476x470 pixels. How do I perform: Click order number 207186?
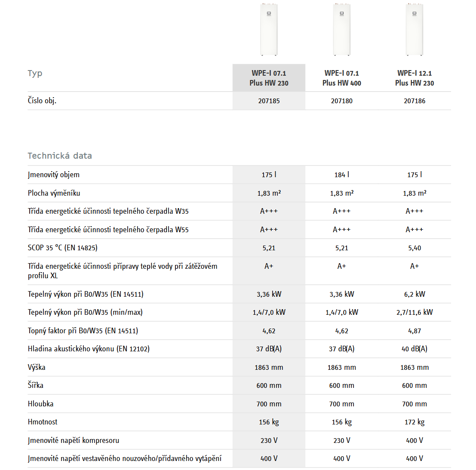tap(415, 101)
